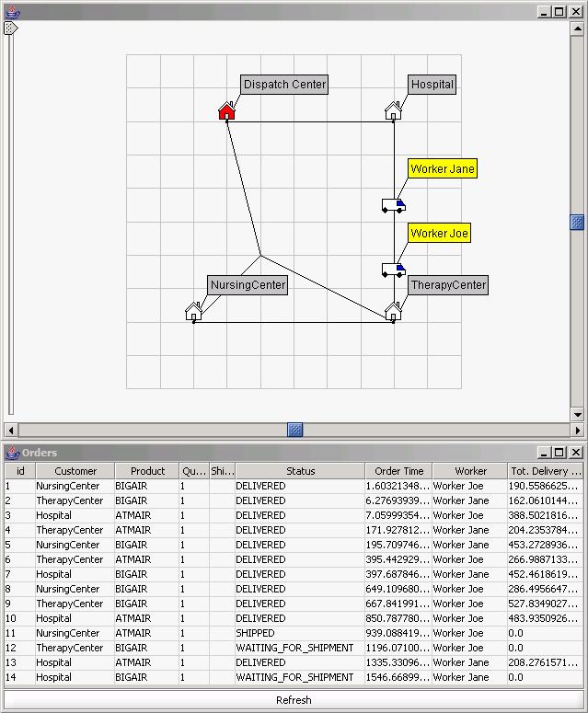Click the yellow Worker Jane label
This screenshot has width=588, height=713.
pos(443,169)
